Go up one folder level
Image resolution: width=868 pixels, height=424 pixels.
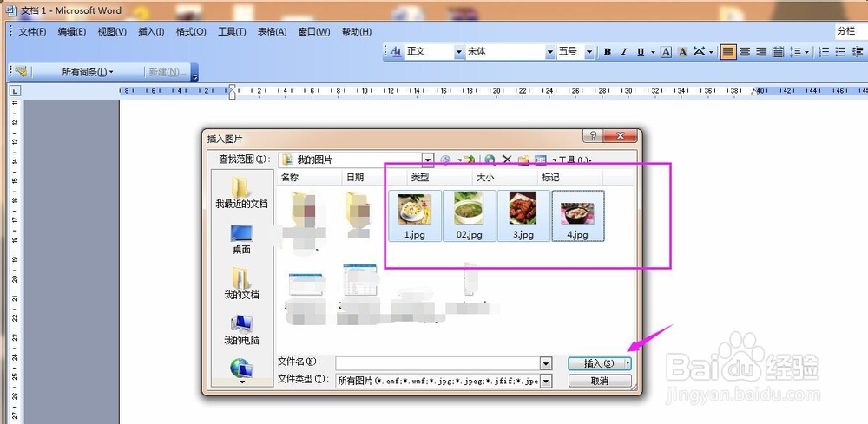pos(470,160)
